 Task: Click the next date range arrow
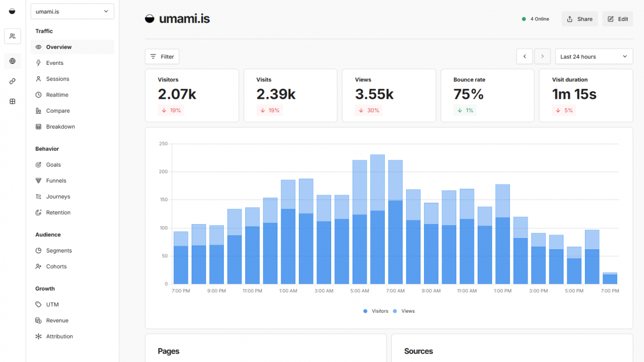pos(542,56)
